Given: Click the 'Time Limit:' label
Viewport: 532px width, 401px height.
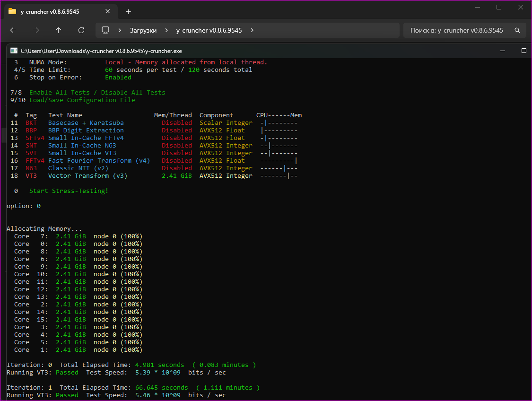Looking at the screenshot, I should 50,70.
